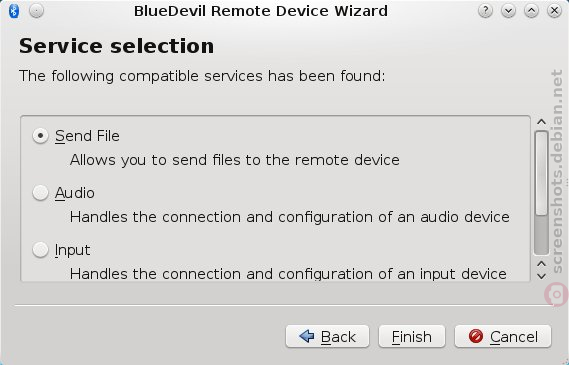Click the Finish button

pyautogui.click(x=412, y=336)
